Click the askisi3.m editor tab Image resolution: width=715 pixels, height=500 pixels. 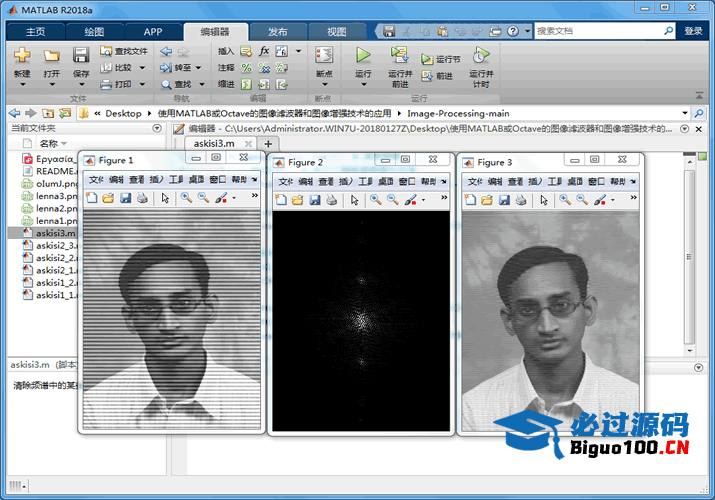click(x=214, y=144)
